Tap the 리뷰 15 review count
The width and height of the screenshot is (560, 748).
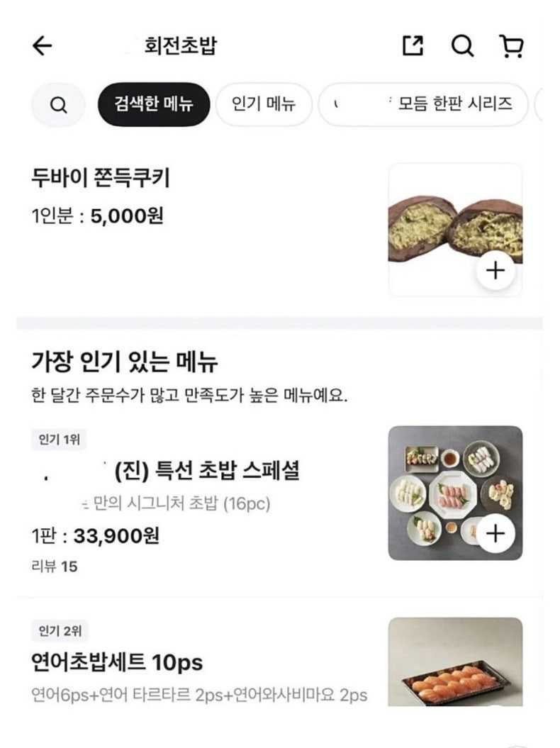(55, 566)
